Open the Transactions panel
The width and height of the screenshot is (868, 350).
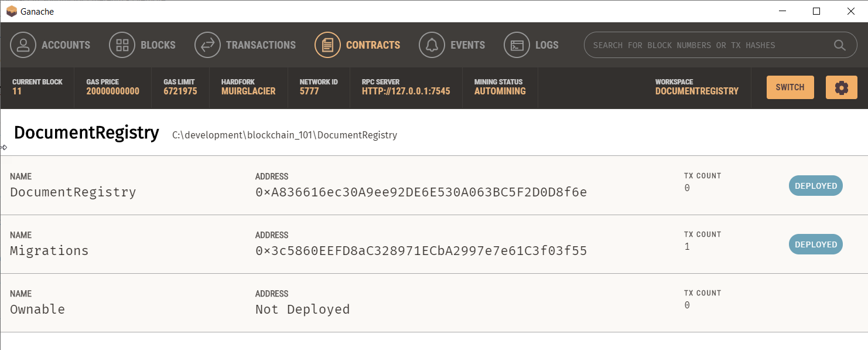207,45
